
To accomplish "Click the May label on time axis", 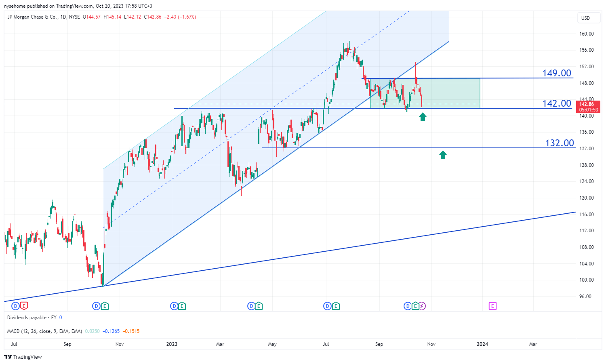I will point(272,344).
